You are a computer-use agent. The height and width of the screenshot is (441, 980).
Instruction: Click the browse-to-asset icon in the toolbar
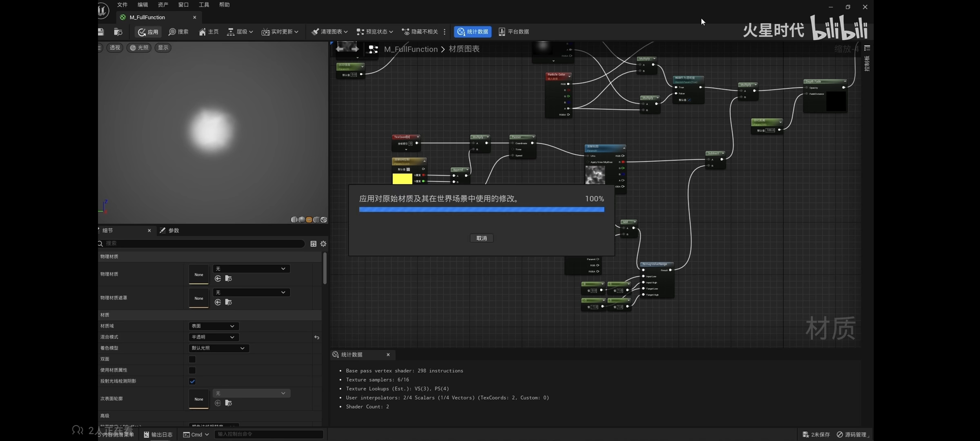118,32
